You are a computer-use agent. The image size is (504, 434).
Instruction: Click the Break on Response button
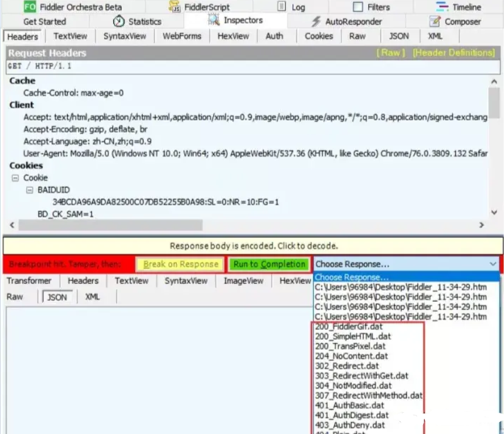point(181,264)
